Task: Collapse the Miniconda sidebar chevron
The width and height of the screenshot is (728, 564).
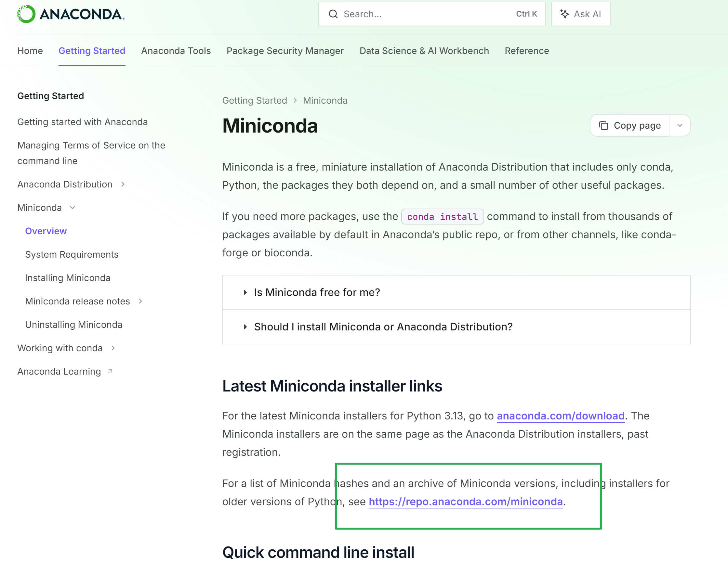Action: 72,208
